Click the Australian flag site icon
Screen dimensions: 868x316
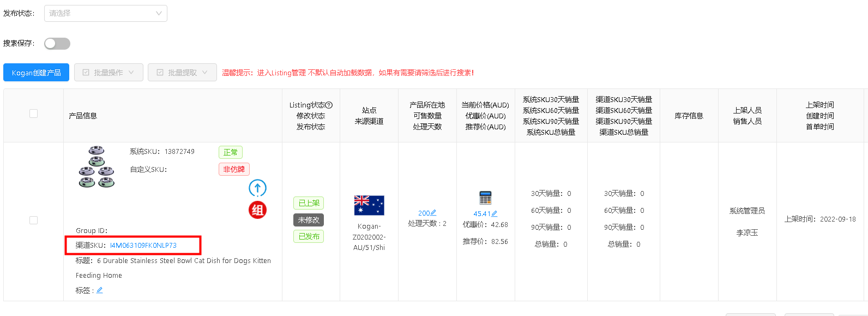369,205
